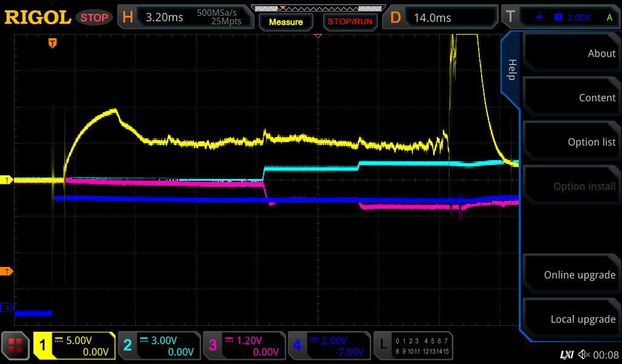Select the blue channel 4 ground marker

click(x=8, y=308)
